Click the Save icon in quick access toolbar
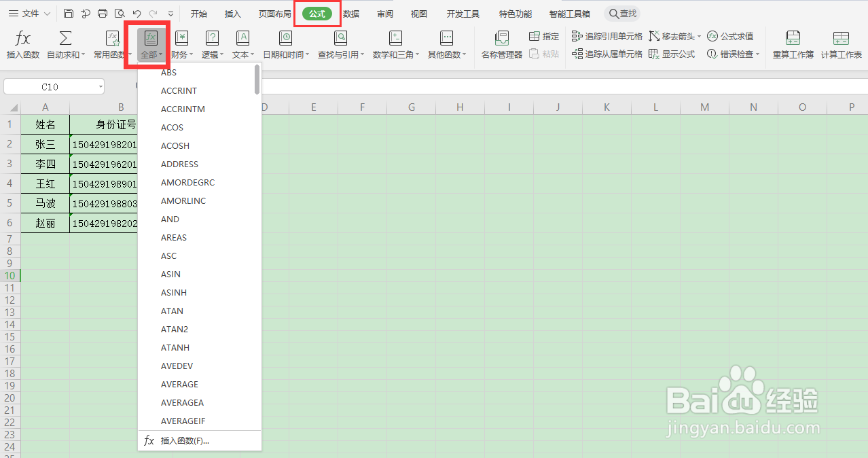 point(69,14)
